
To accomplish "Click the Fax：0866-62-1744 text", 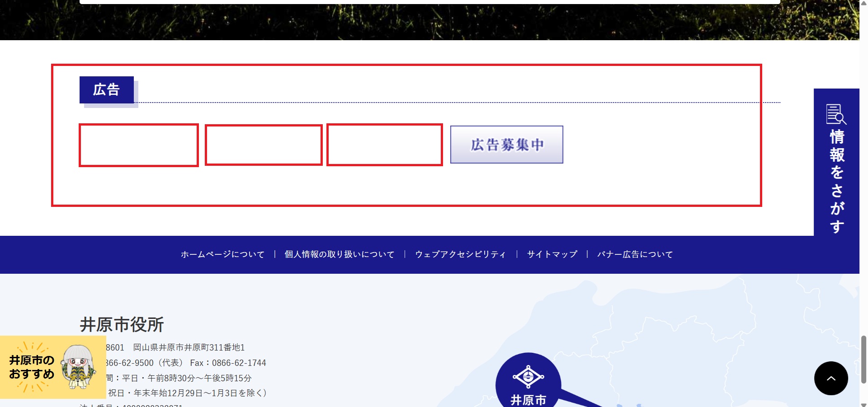I will point(228,363).
